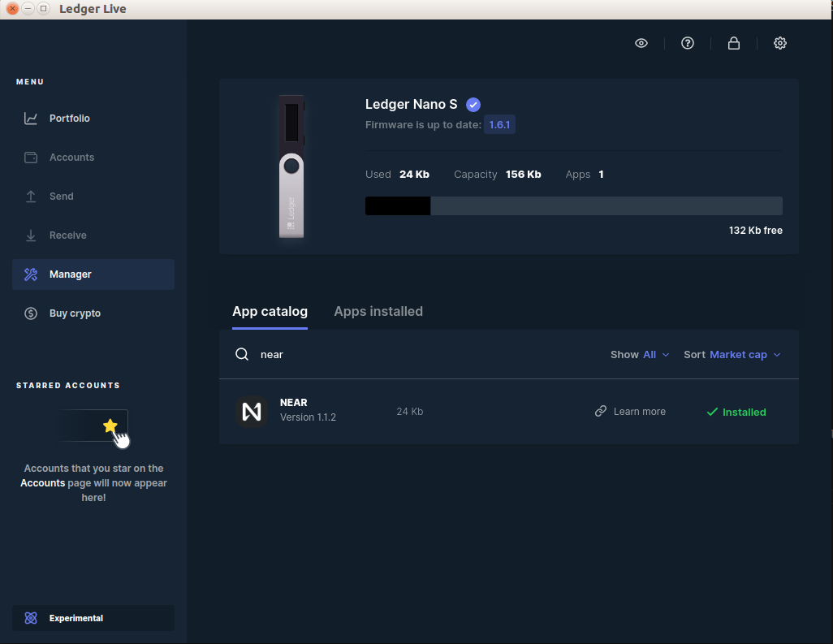Click the Send upload arrow icon
Image resolution: width=833 pixels, height=644 pixels.
(31, 196)
